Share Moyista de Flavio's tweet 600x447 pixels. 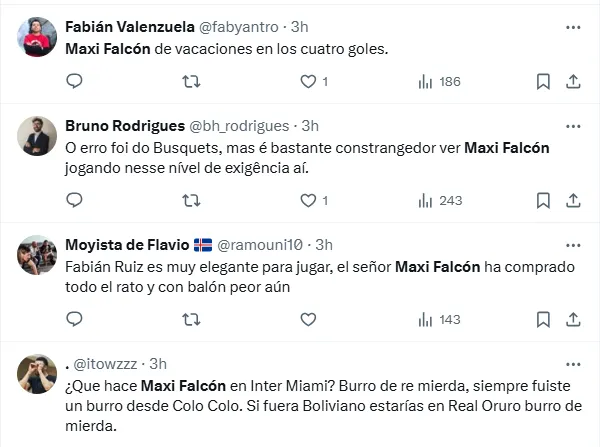(573, 319)
